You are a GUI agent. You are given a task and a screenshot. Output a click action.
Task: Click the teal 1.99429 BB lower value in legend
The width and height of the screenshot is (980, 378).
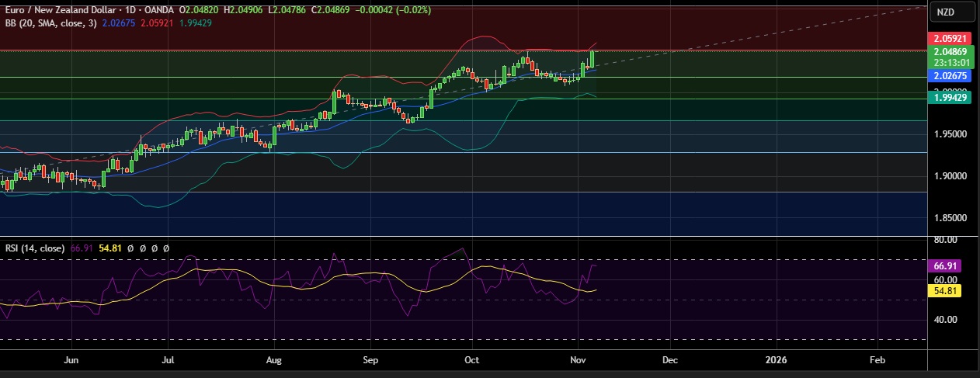pos(195,23)
